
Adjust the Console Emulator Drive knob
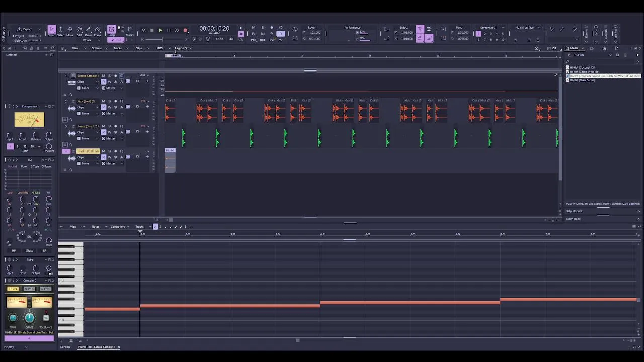click(x=29, y=318)
